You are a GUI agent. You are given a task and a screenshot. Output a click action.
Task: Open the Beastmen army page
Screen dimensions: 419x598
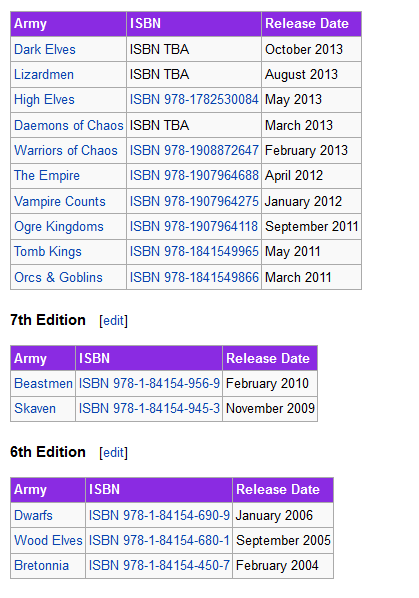(x=43, y=383)
